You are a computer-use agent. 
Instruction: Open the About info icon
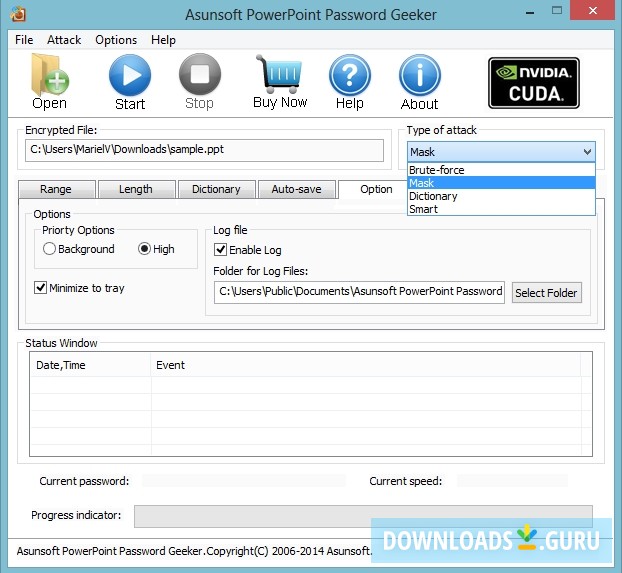click(x=420, y=75)
